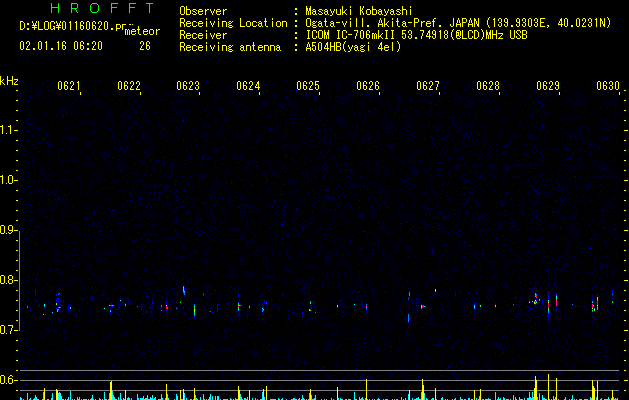Click time marker 0628
629x400 pixels.
coord(488,86)
